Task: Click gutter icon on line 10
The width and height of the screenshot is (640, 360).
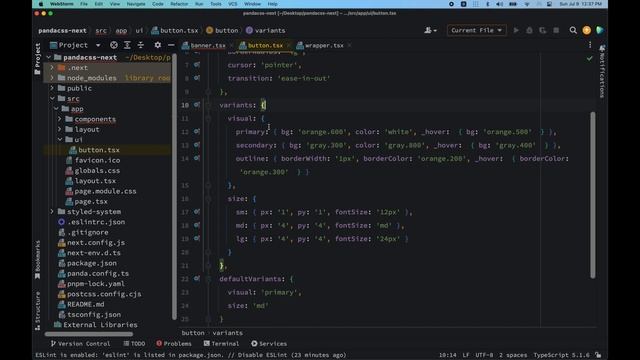Action: (x=197, y=104)
